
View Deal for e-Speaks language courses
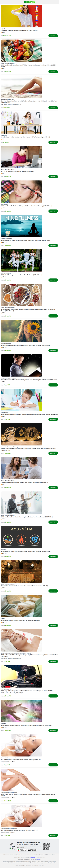pos(53,35)
